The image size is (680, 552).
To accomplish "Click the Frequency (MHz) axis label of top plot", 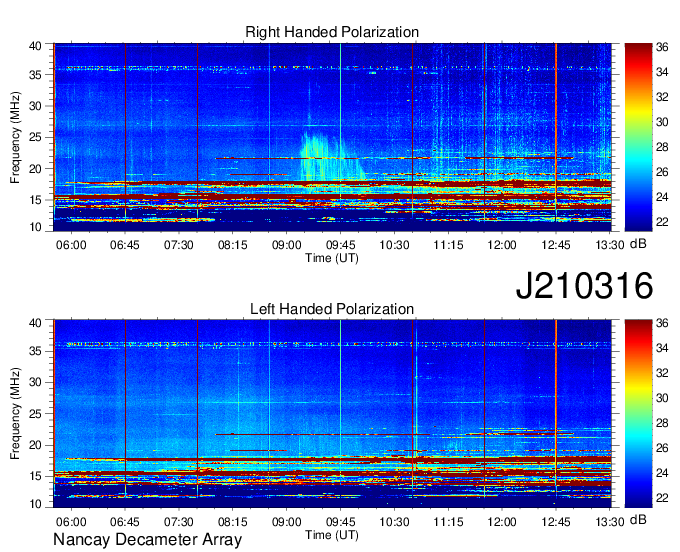I will click(15, 137).
